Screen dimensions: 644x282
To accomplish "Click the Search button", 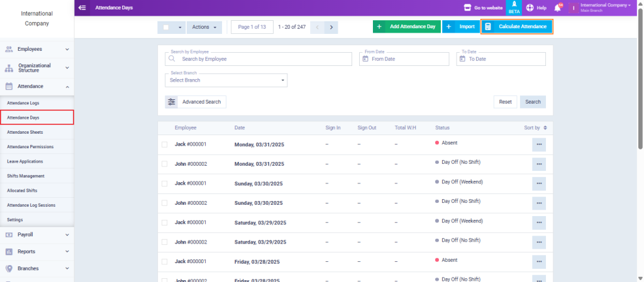I will point(533,102).
